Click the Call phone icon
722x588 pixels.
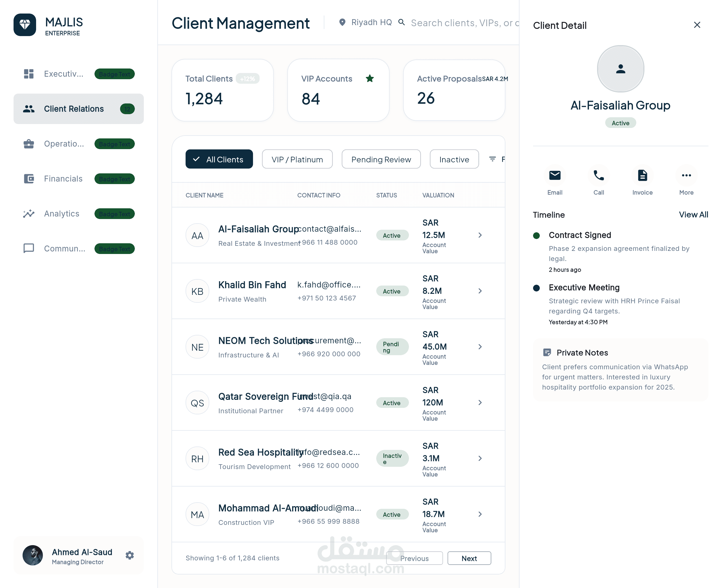pos(598,175)
